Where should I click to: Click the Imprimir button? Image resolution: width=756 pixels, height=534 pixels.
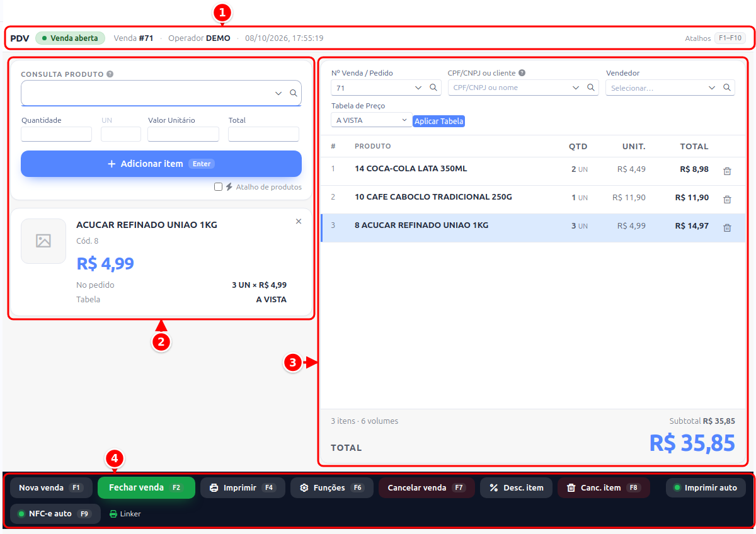click(243, 488)
